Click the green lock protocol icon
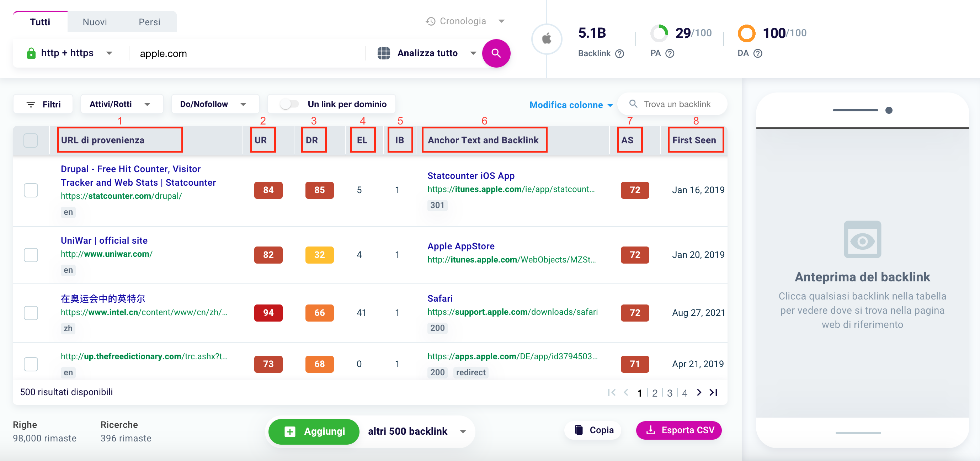 click(31, 53)
